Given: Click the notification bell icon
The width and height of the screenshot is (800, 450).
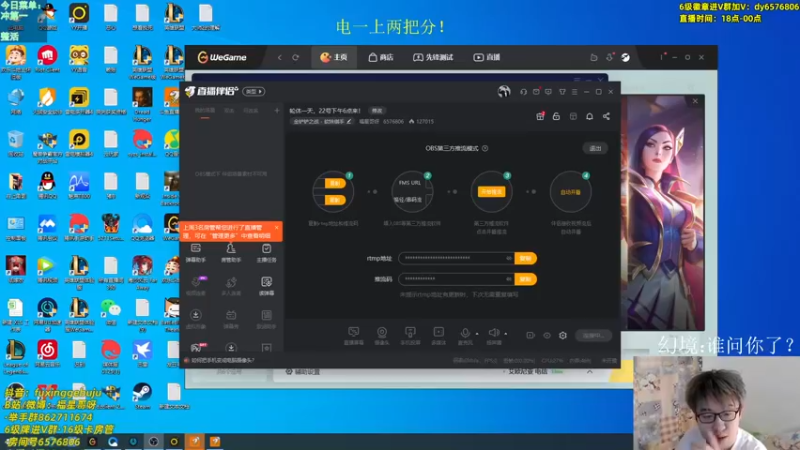Looking at the screenshot, I should tap(589, 116).
